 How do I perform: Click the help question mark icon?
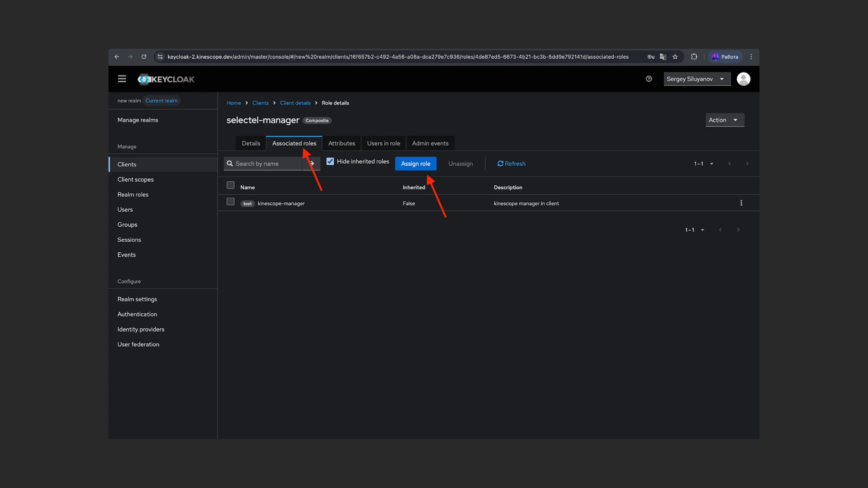tap(649, 79)
